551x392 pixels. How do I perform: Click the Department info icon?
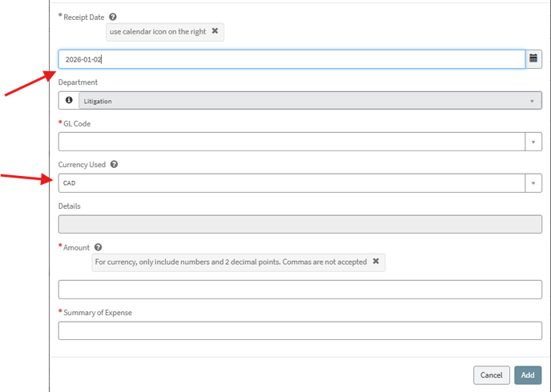point(69,101)
